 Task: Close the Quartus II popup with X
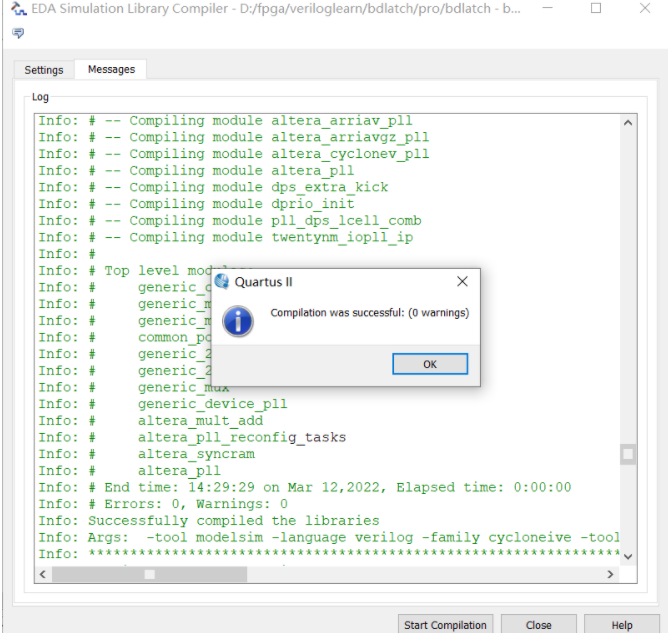462,282
